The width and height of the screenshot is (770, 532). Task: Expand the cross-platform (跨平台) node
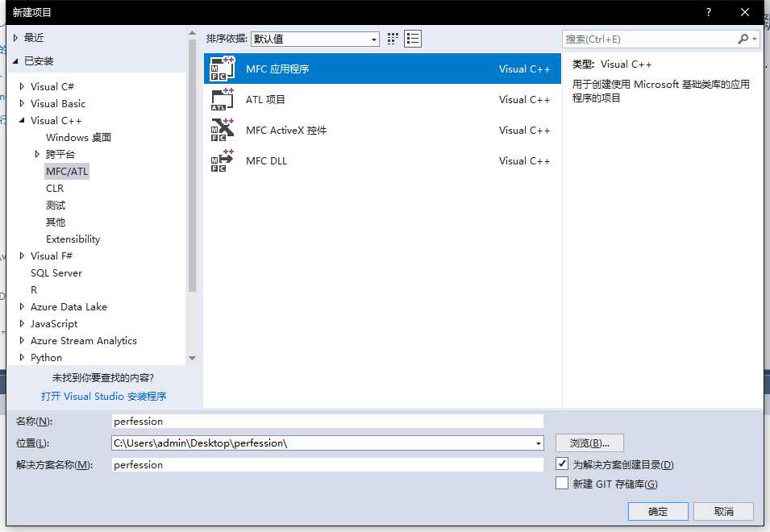(x=37, y=154)
